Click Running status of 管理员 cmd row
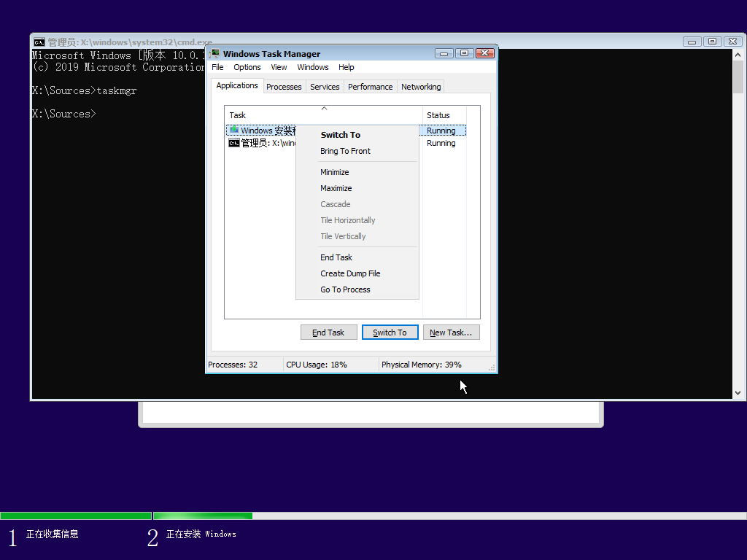The height and width of the screenshot is (560, 747). [441, 143]
